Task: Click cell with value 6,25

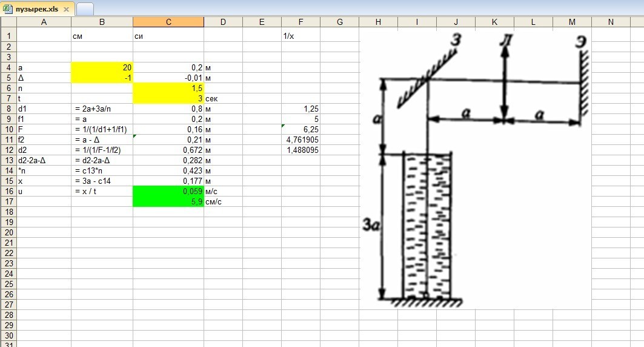Action: 300,129
